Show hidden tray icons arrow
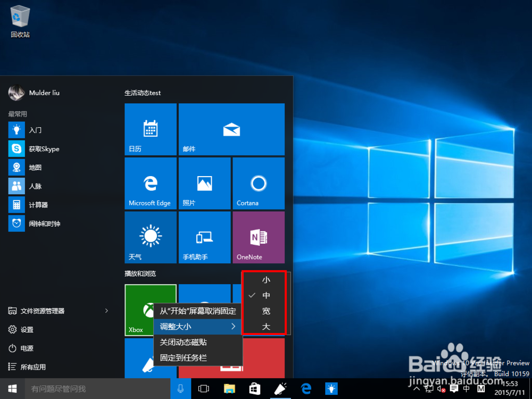This screenshot has width=532, height=399. tap(417, 389)
